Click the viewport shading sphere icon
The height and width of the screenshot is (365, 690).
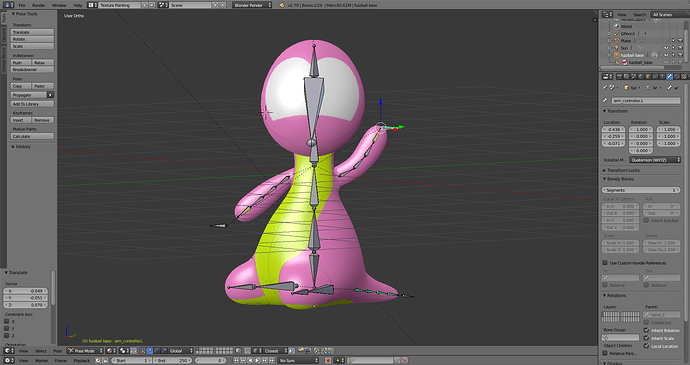110,351
